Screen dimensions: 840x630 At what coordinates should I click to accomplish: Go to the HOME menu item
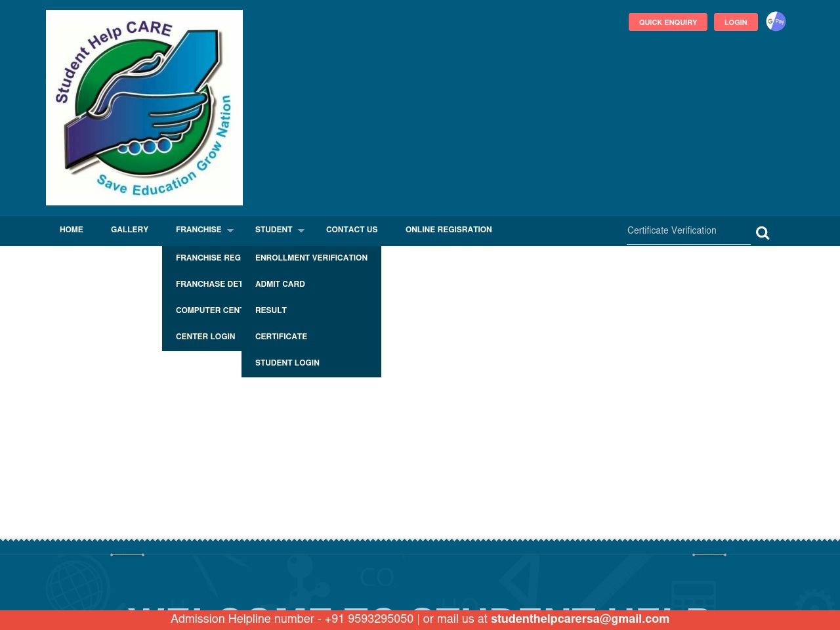[x=72, y=230]
